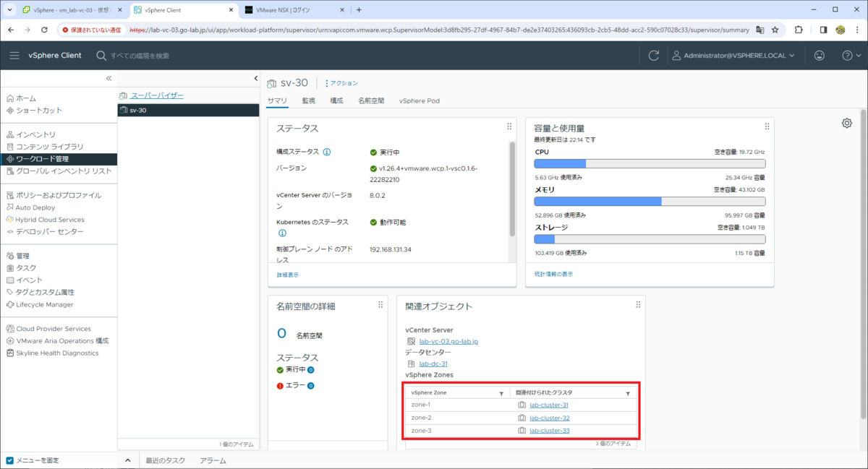868x469 pixels.
Task: Open the help question mark menu
Action: point(851,56)
